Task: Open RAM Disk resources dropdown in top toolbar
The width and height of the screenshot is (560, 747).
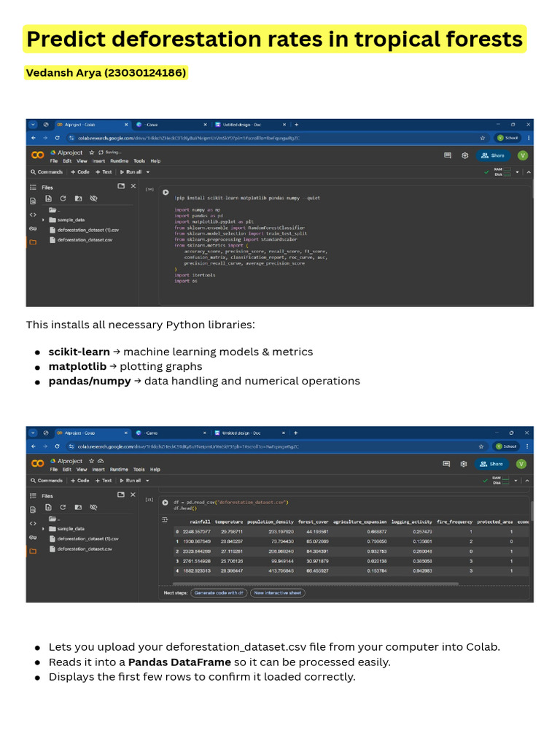Action: [x=517, y=172]
